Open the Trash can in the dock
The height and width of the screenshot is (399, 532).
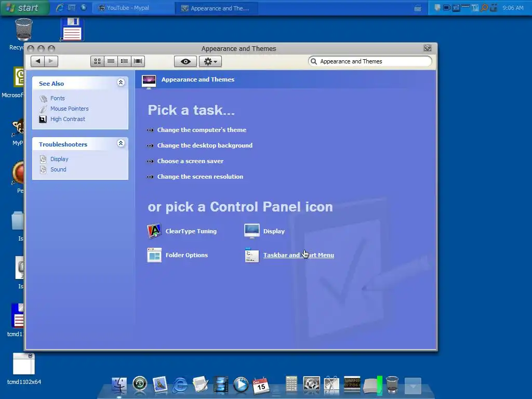tap(392, 385)
